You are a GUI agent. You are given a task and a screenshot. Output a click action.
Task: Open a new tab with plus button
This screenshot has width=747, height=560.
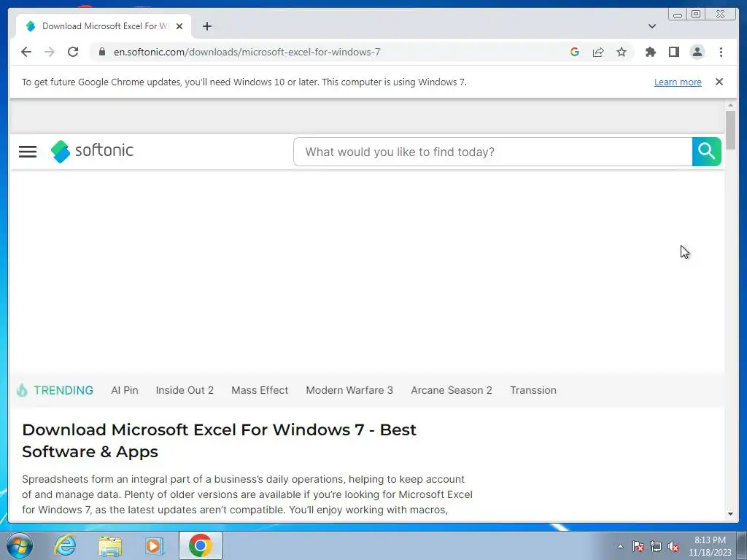206,26
